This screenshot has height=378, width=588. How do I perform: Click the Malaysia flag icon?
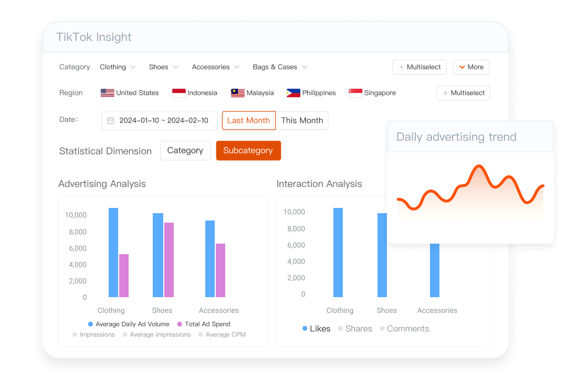click(x=238, y=92)
